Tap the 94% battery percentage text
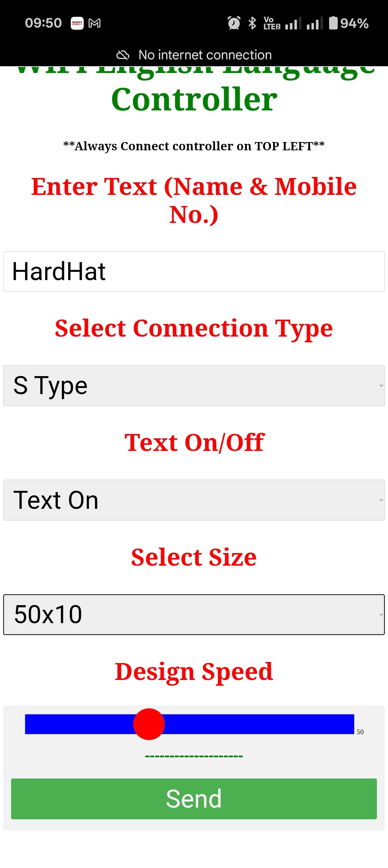The width and height of the screenshot is (388, 868). point(355,23)
